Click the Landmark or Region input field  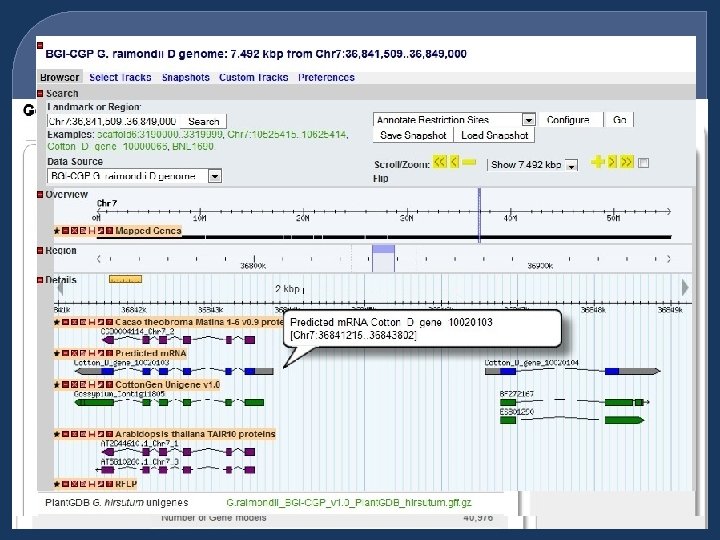[113, 122]
